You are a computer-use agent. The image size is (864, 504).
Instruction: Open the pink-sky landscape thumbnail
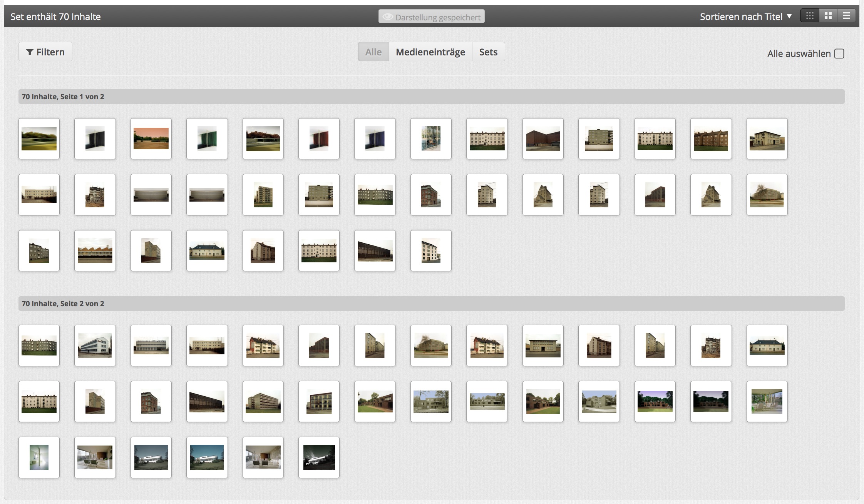tap(151, 139)
